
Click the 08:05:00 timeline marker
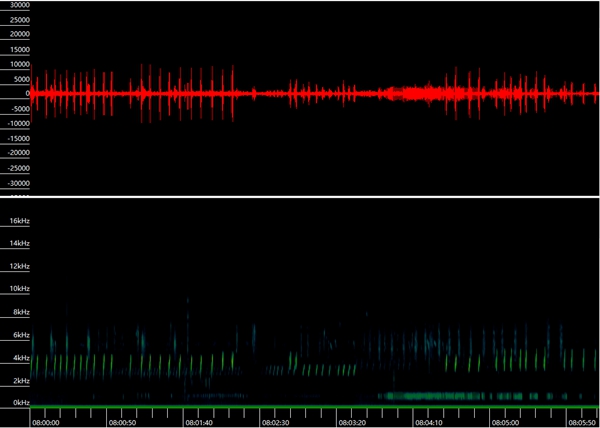pyautogui.click(x=505, y=422)
